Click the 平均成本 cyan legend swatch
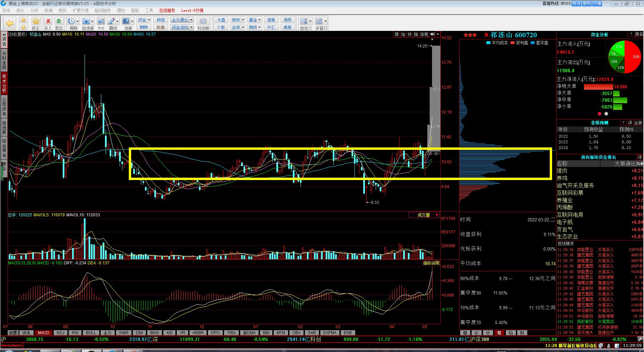Viewport: 644px width, 352px height. (488, 43)
